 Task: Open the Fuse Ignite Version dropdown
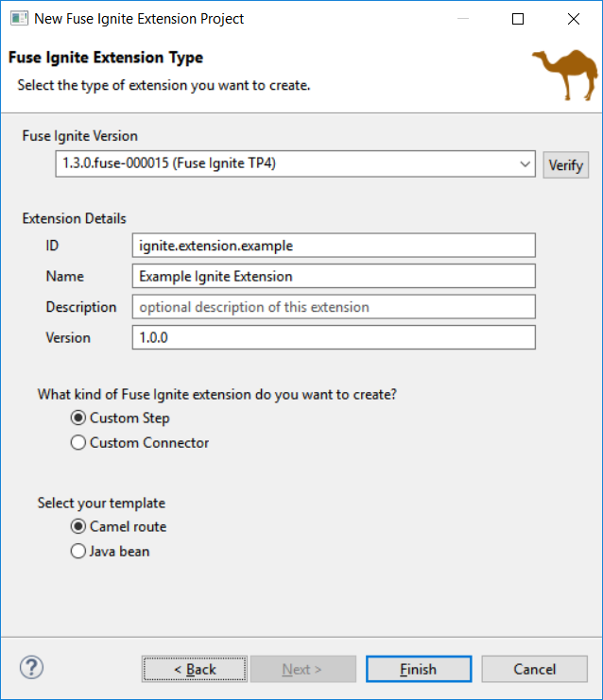(x=295, y=164)
